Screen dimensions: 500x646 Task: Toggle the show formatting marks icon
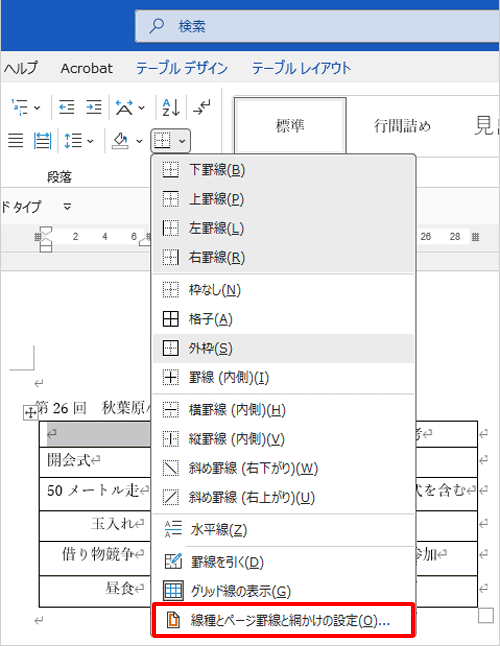(x=202, y=107)
